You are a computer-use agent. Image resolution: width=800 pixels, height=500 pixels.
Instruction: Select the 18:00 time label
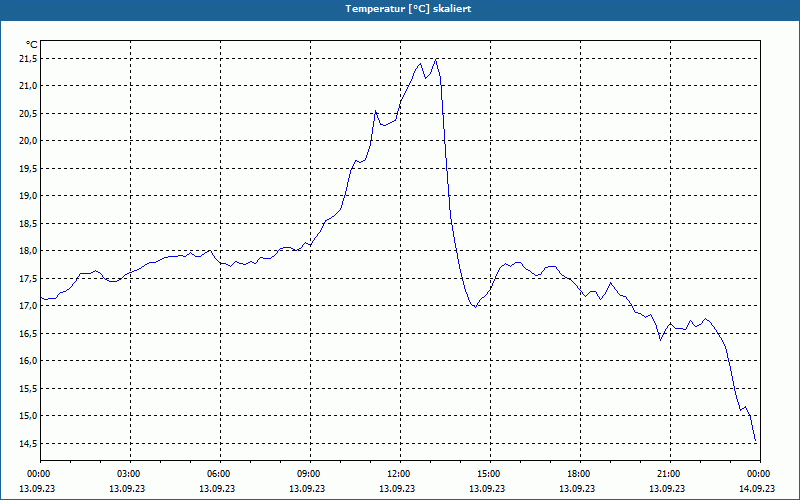coord(579,474)
